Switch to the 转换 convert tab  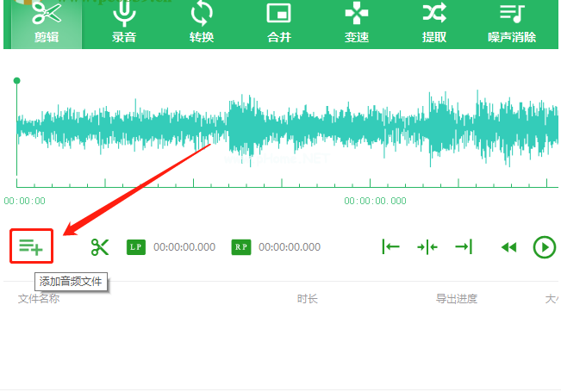tap(202, 23)
